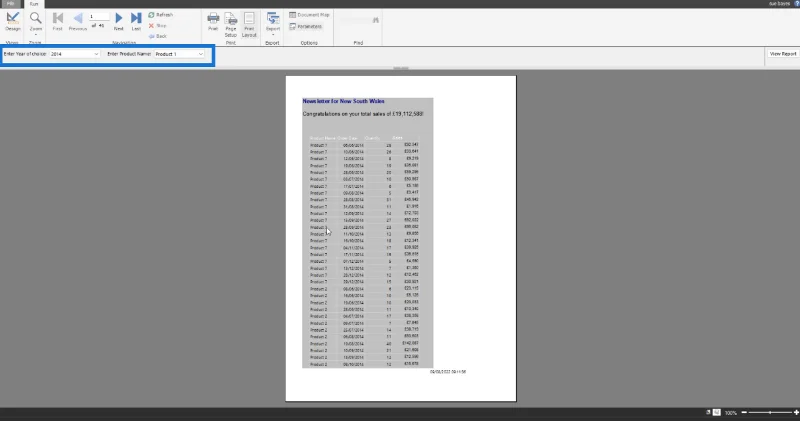800x421 pixels.
Task: Open the File tab
Action: pyautogui.click(x=10, y=4)
